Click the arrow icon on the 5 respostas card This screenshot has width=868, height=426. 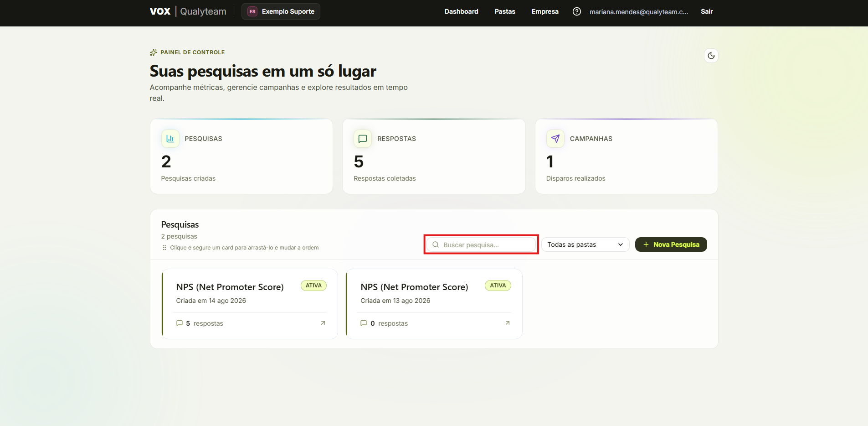point(323,323)
